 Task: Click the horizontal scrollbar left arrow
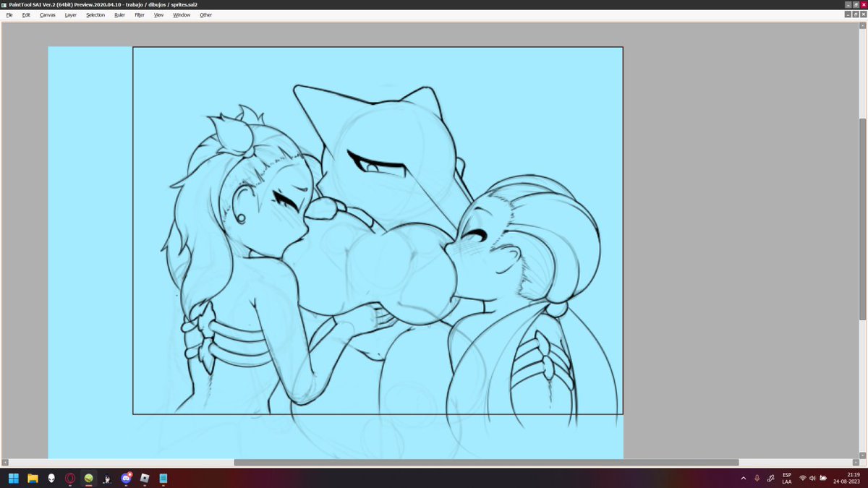[5, 463]
